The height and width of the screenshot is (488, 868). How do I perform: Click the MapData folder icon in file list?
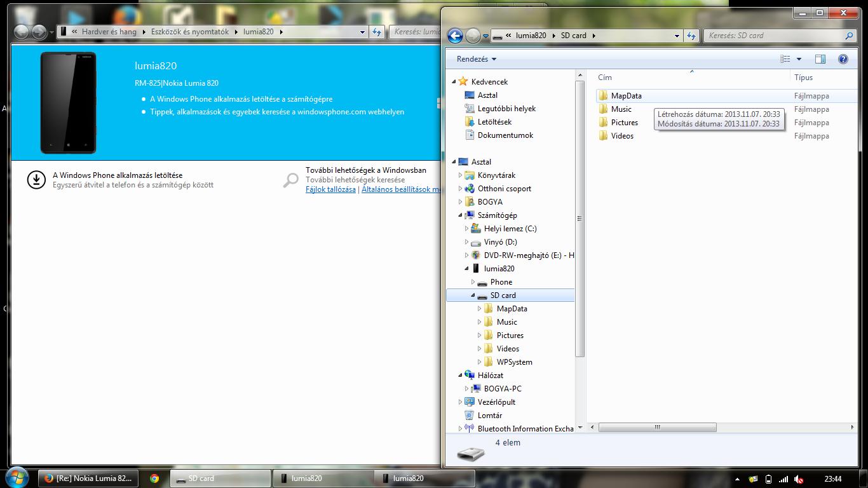pos(603,95)
